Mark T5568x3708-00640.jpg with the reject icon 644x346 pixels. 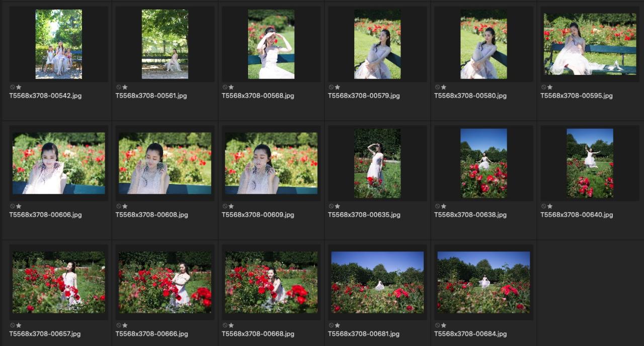(544, 206)
